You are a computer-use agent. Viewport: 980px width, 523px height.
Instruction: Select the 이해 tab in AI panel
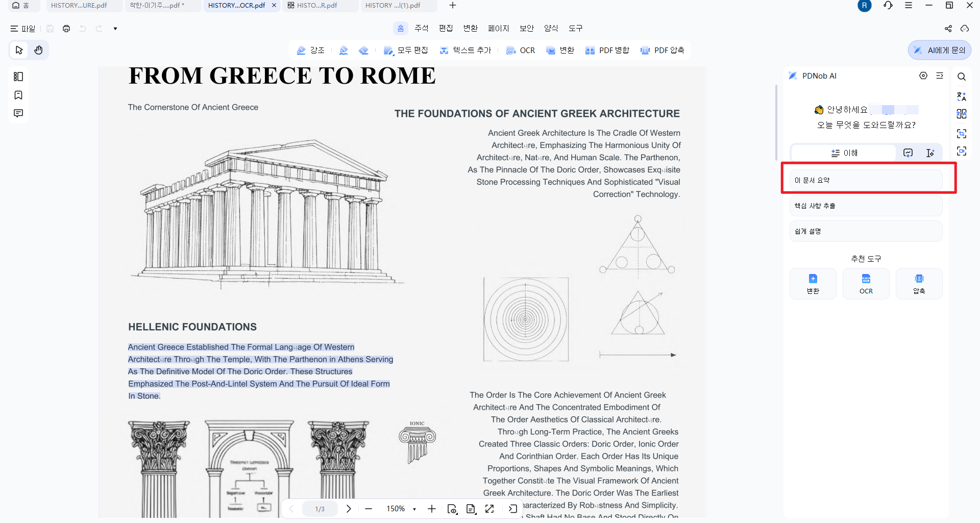click(844, 153)
